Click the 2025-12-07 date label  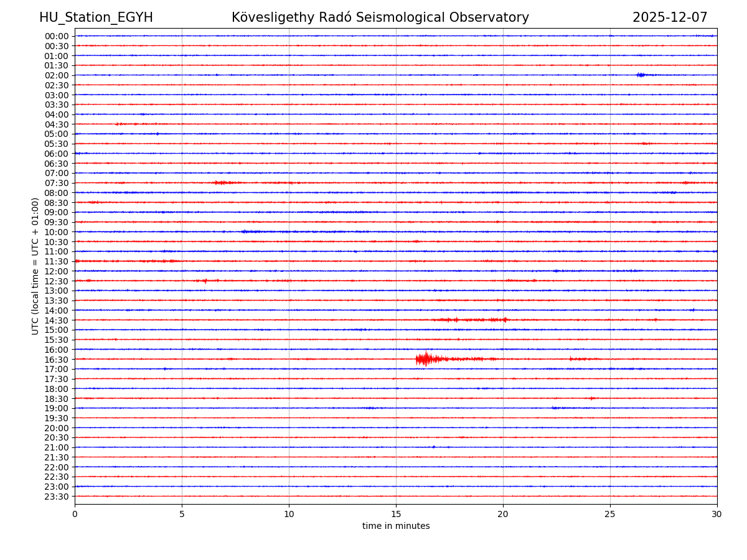(669, 17)
